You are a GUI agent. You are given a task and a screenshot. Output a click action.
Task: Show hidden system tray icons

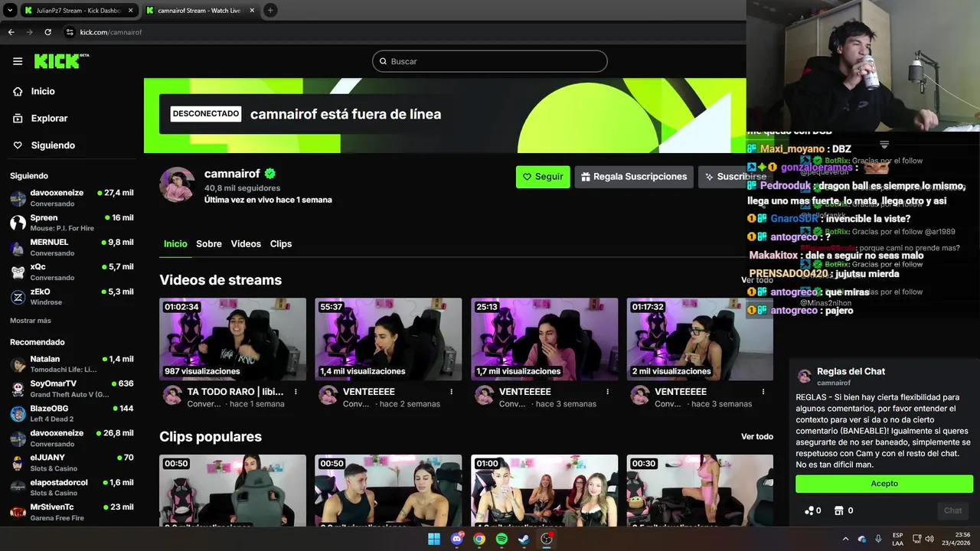[845, 539]
